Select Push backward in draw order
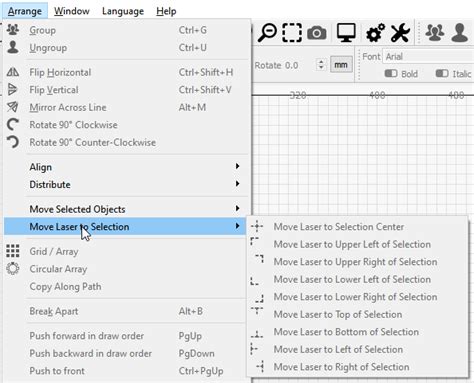The width and height of the screenshot is (474, 383). point(126,353)
